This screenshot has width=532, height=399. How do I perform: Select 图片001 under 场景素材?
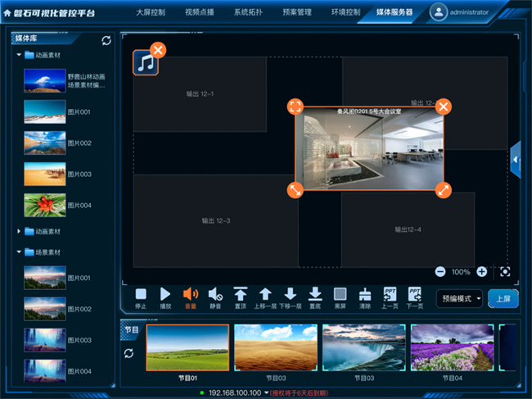click(45, 278)
